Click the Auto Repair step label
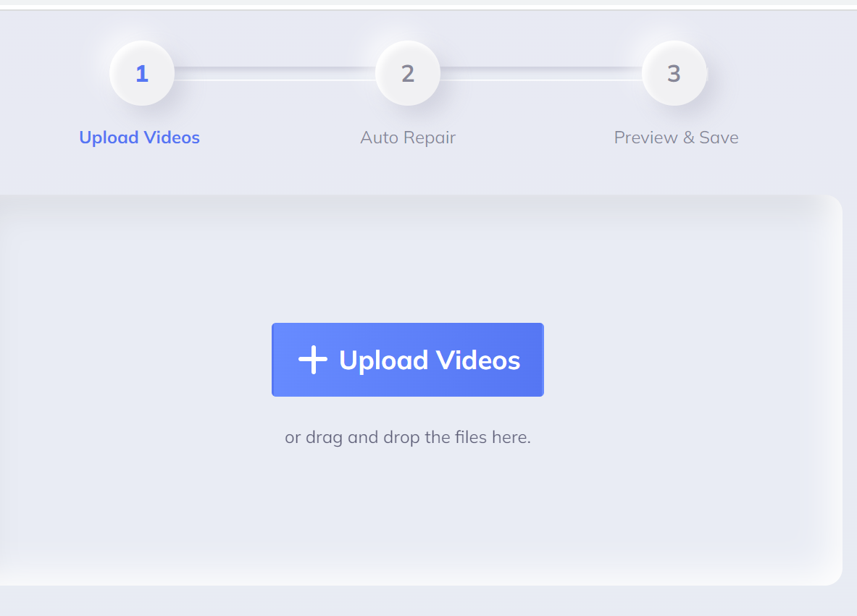 click(x=408, y=138)
